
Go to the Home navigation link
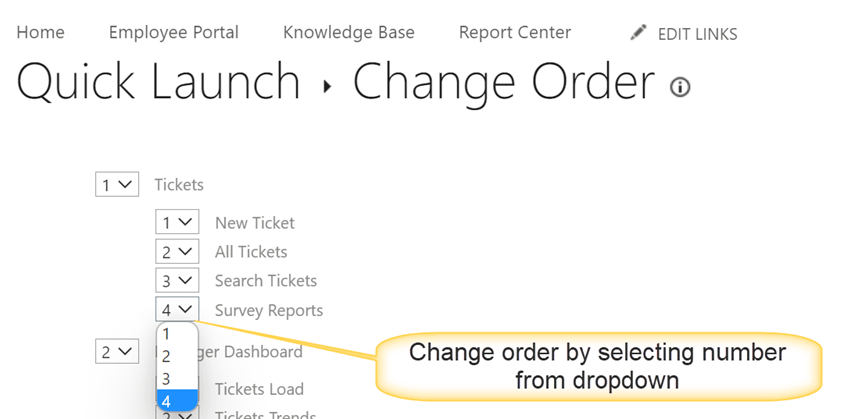[40, 33]
